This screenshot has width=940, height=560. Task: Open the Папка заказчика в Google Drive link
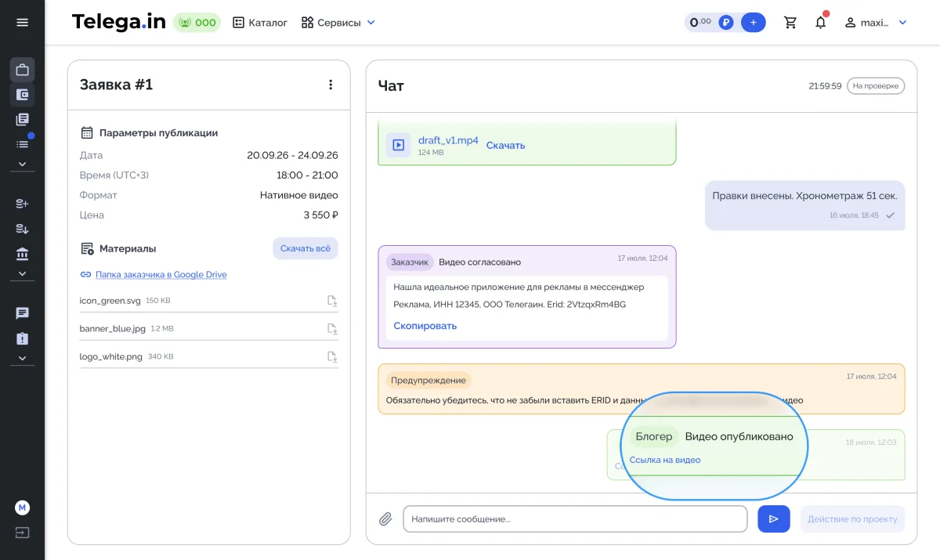tap(161, 275)
